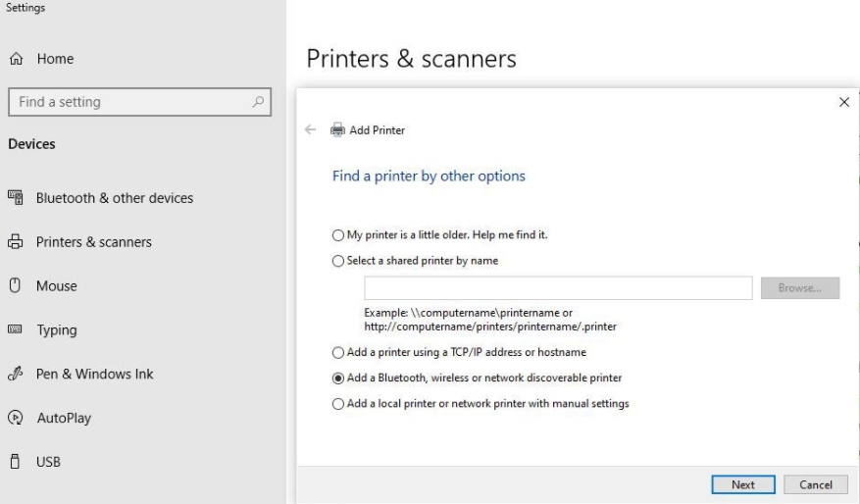Choose "Add a printer using TCP/IP address" option

(x=339, y=352)
